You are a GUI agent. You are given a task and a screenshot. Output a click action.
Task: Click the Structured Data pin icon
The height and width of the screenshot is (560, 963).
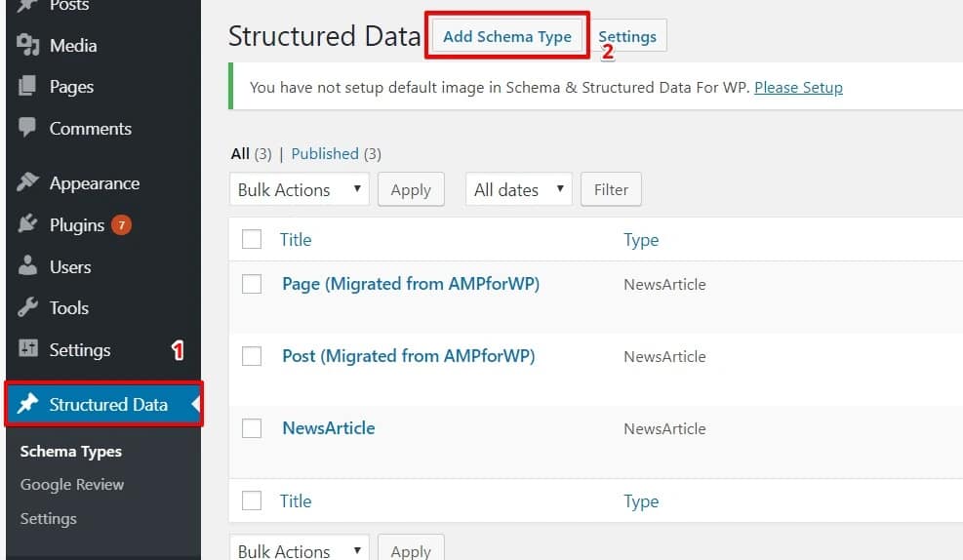coord(27,404)
